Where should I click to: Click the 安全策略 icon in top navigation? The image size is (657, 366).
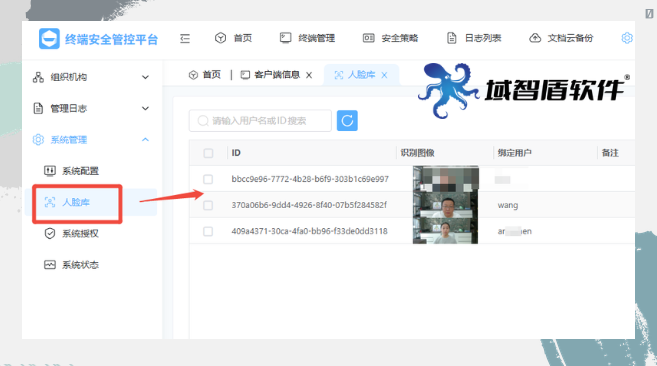pos(368,38)
